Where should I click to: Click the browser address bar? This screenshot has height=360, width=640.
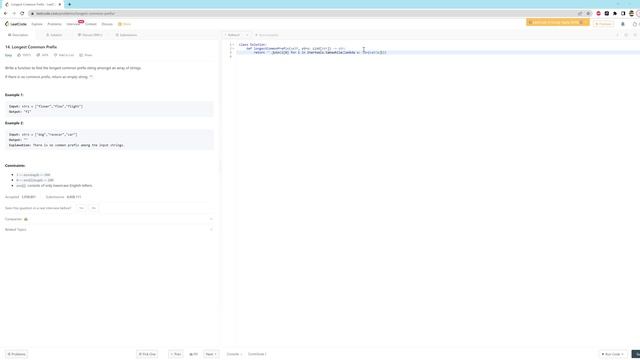click(x=302, y=13)
